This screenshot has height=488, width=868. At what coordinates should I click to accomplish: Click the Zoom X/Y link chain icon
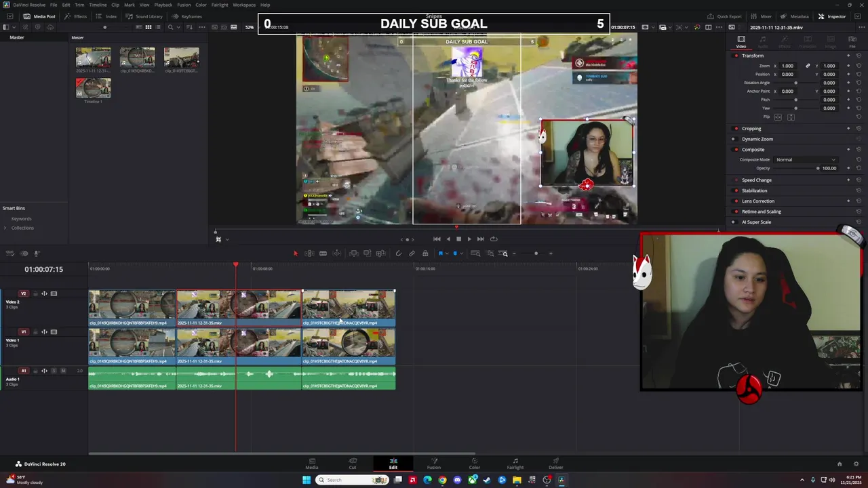(808, 66)
